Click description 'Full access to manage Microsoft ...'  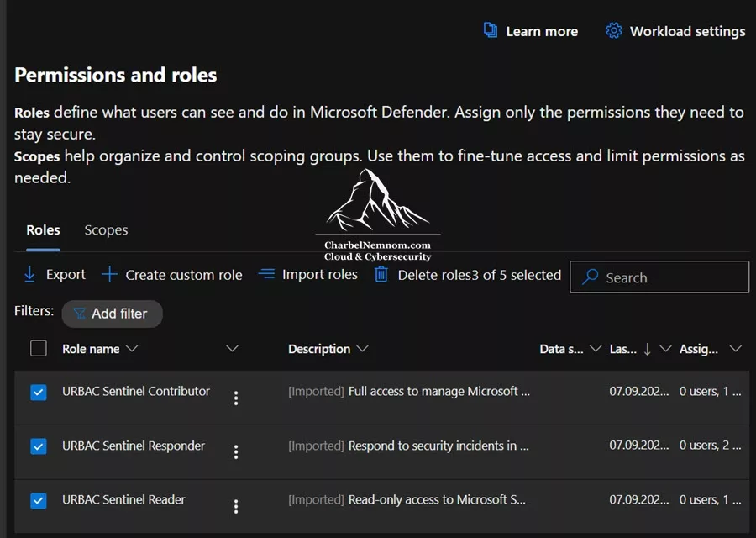(x=438, y=391)
